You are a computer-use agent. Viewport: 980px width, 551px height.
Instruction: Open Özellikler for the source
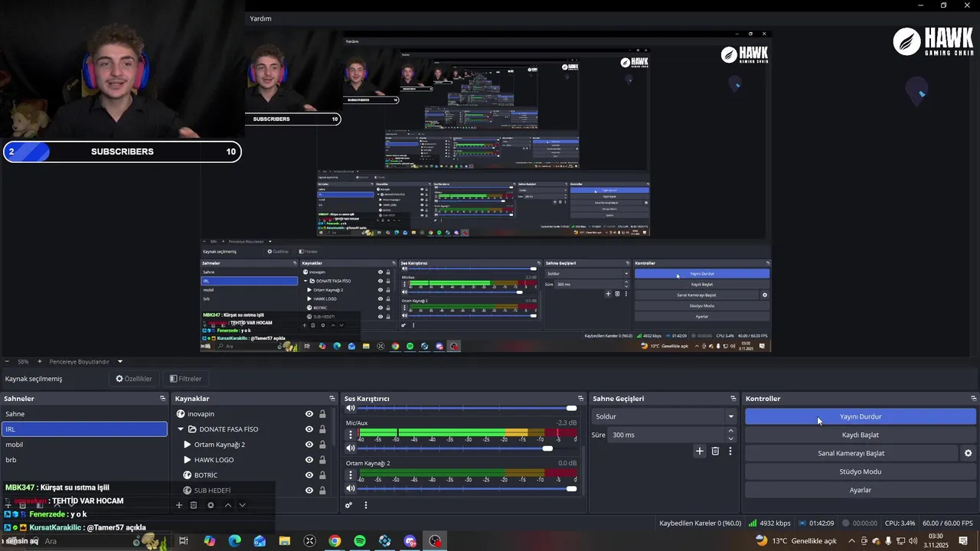point(134,379)
